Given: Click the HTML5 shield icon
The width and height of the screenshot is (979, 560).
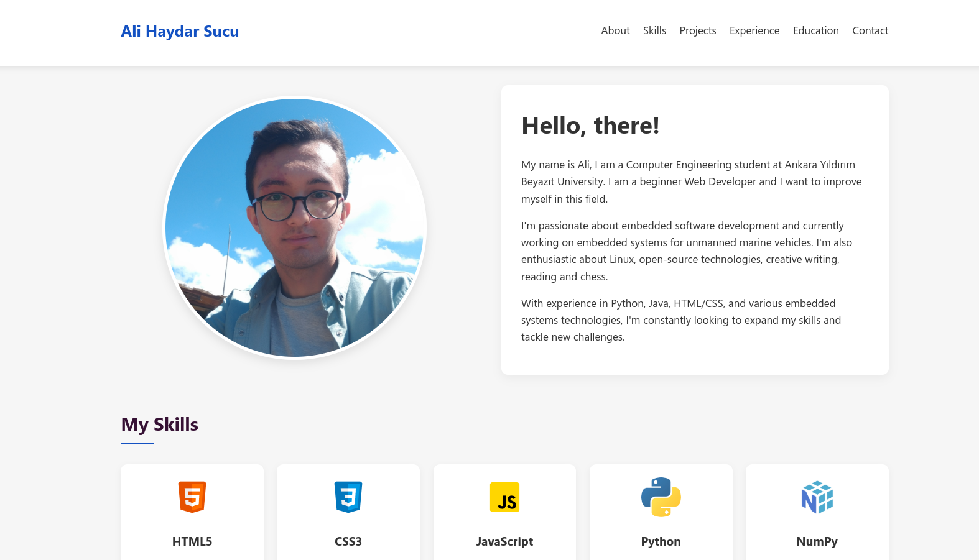Looking at the screenshot, I should [x=192, y=497].
